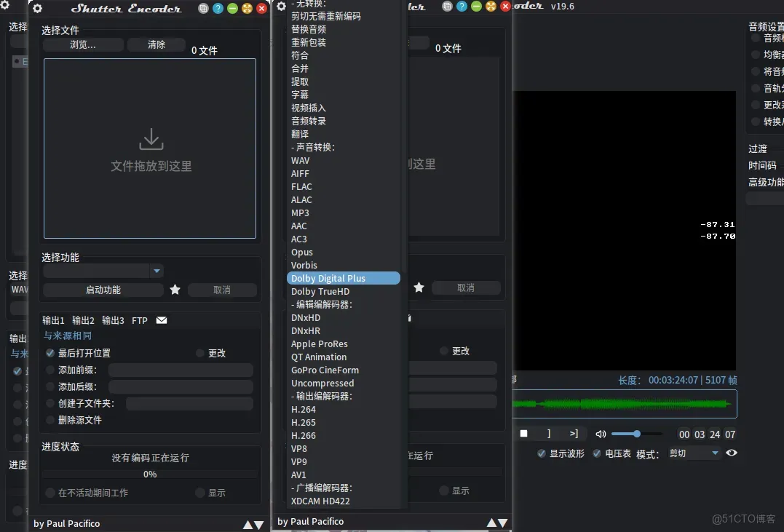Open the mail envelope icon next to FTP
This screenshot has height=532, width=784.
pyautogui.click(x=162, y=319)
